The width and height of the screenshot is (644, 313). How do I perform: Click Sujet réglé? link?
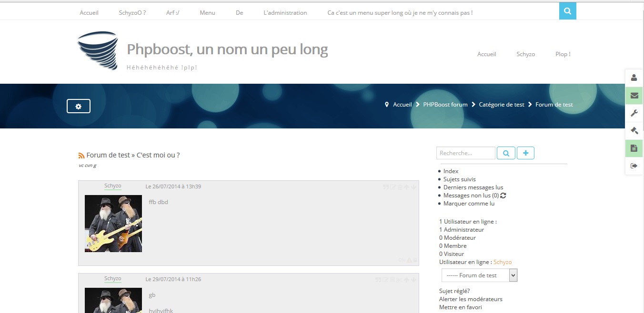(x=454, y=291)
